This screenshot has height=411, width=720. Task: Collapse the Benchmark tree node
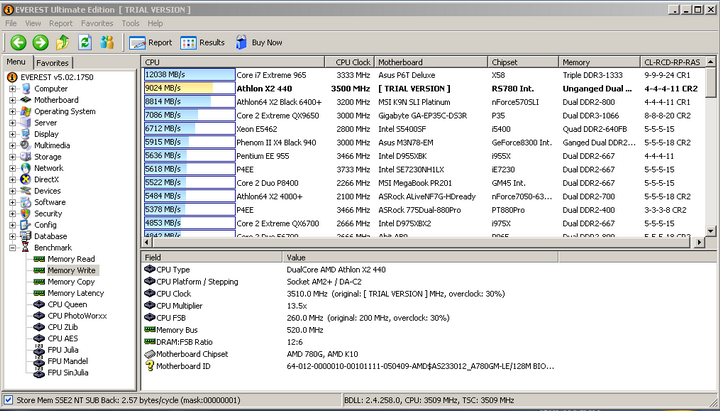point(12,248)
